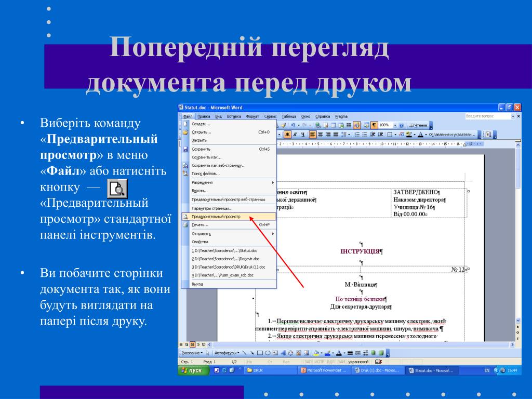
Task: Click the Bulleted List icon
Action: pos(364,135)
